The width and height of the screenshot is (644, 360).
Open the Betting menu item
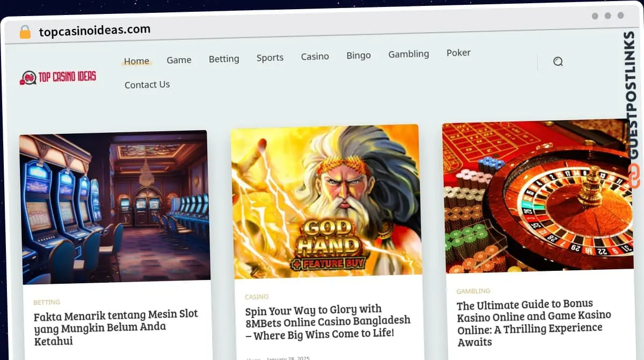[x=224, y=59]
